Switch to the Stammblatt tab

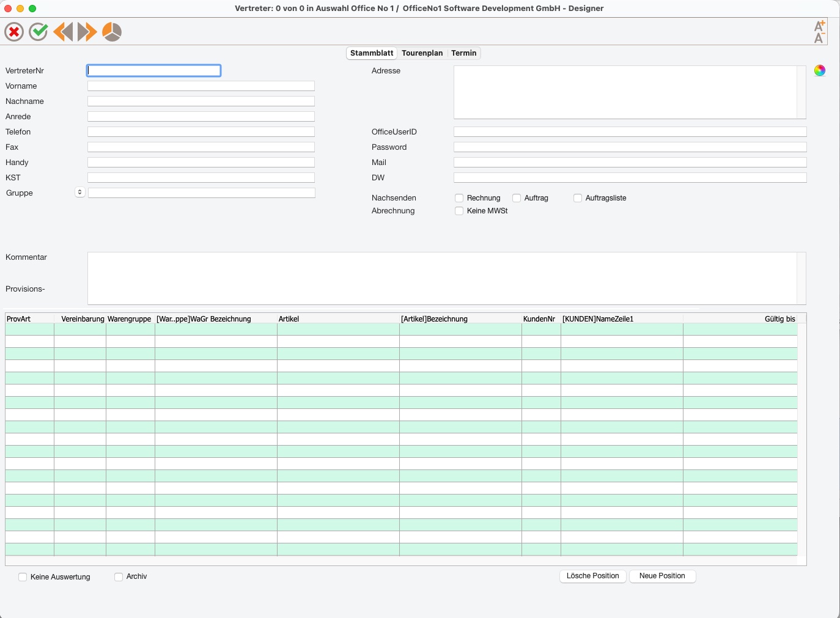click(x=372, y=53)
